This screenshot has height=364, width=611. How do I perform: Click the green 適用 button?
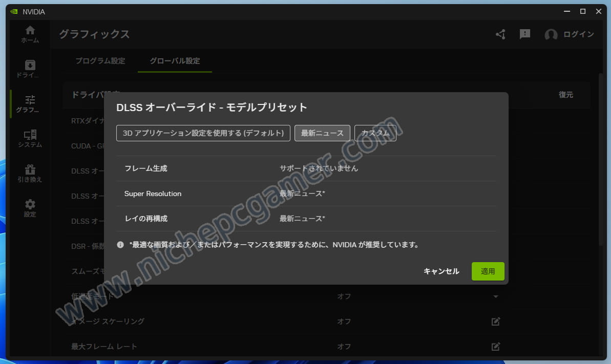tap(488, 271)
